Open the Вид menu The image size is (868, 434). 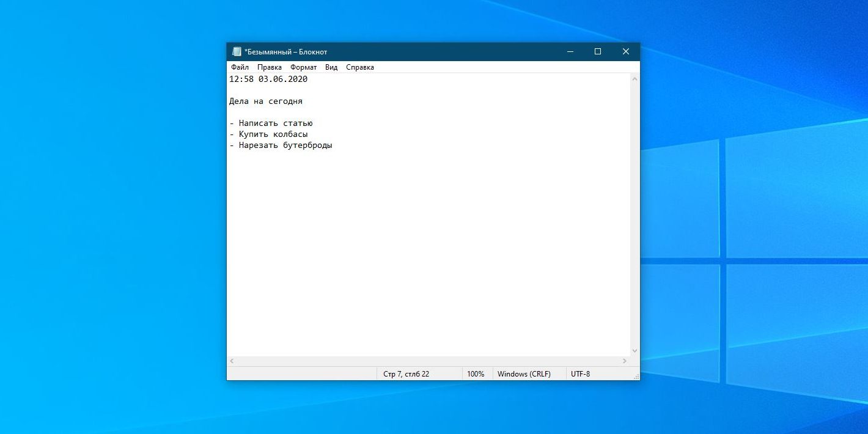(331, 67)
